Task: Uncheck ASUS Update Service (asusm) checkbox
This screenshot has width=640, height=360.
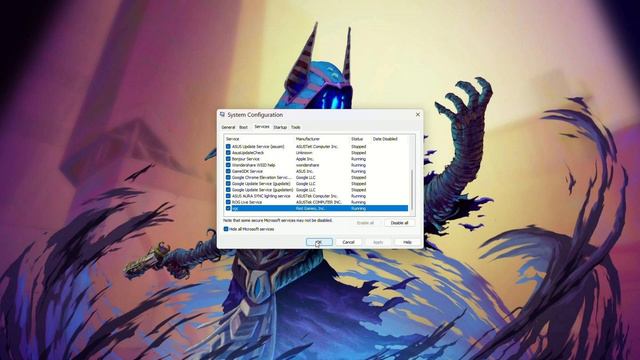Action: (228, 146)
